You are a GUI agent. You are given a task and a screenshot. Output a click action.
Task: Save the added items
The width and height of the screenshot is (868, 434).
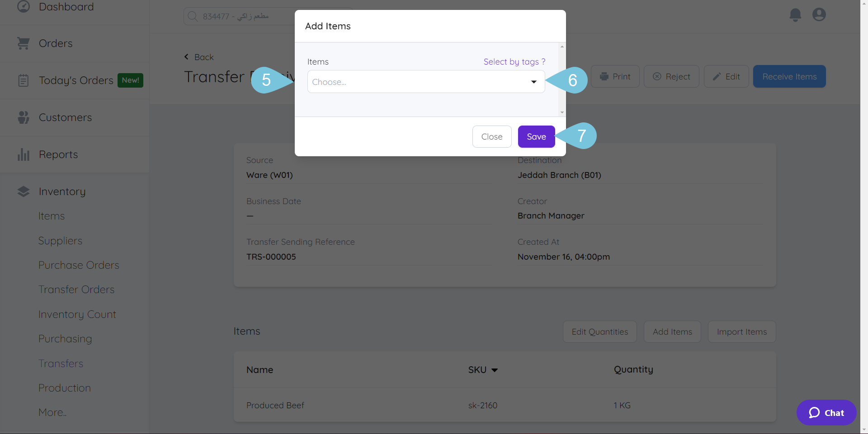536,136
